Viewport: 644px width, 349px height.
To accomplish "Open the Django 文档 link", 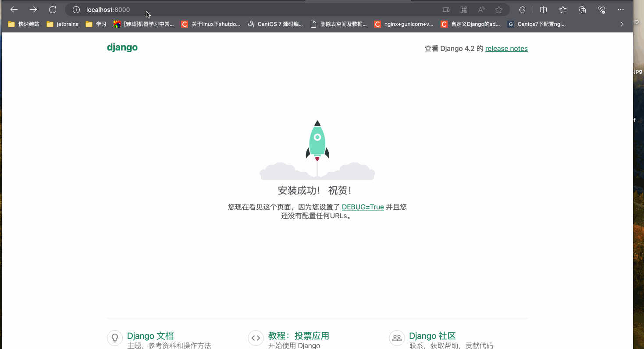I will click(x=150, y=336).
